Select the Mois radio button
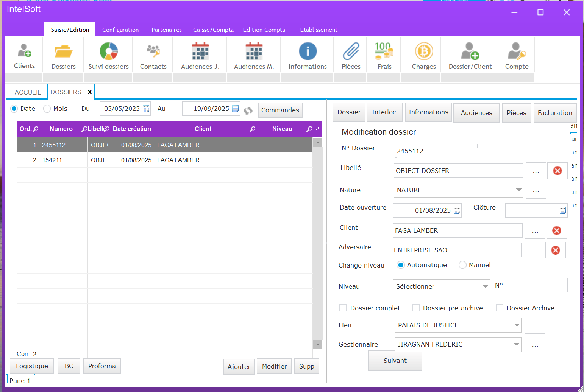The image size is (584, 392). (x=47, y=109)
